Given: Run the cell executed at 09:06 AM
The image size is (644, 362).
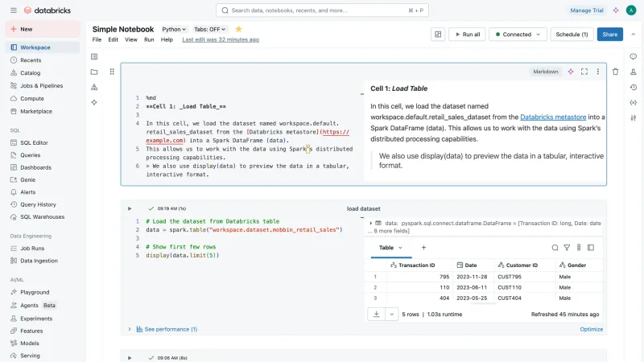Looking at the screenshot, I should click(x=130, y=358).
